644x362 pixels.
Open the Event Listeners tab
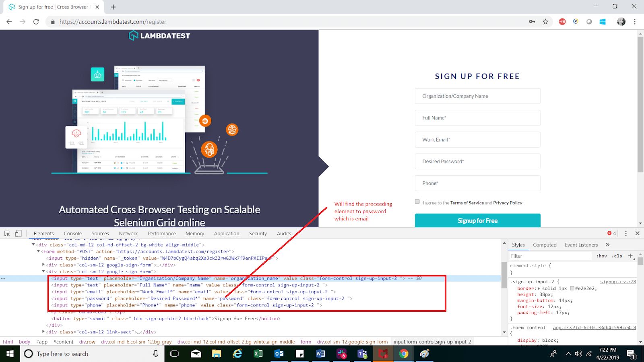pos(581,245)
